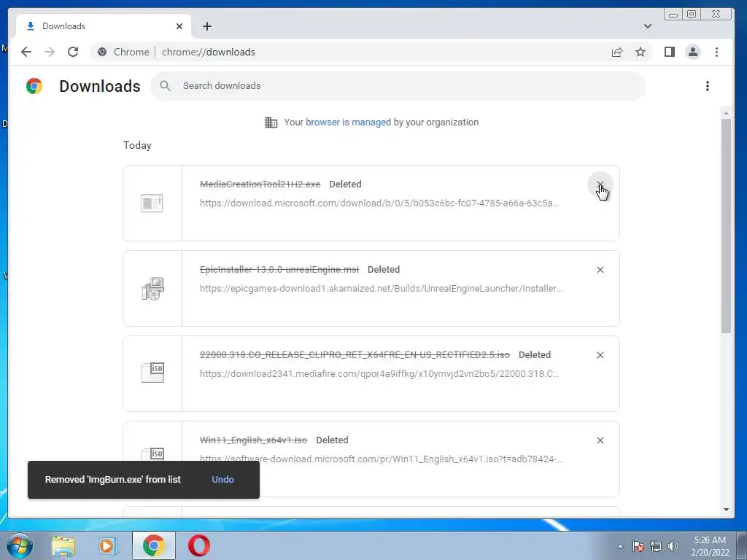
Task: Bookmark this page with the star icon
Action: coord(640,52)
